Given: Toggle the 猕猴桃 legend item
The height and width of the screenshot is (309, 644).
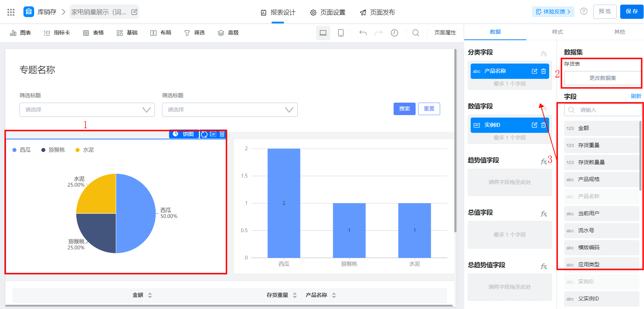Looking at the screenshot, I should coord(53,150).
